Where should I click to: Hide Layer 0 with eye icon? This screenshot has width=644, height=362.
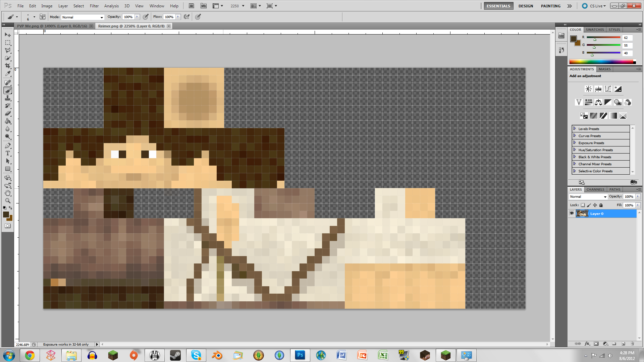pos(572,214)
